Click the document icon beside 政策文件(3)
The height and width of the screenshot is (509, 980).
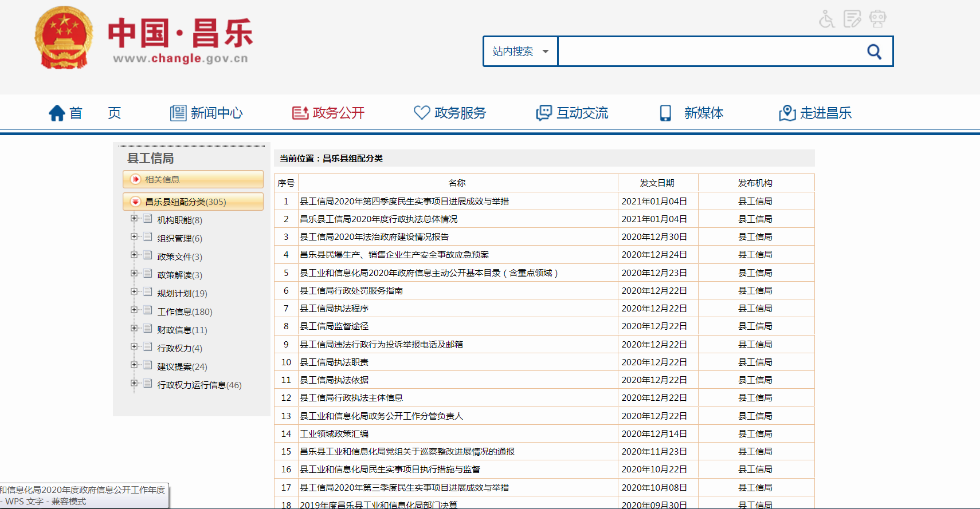tap(148, 255)
